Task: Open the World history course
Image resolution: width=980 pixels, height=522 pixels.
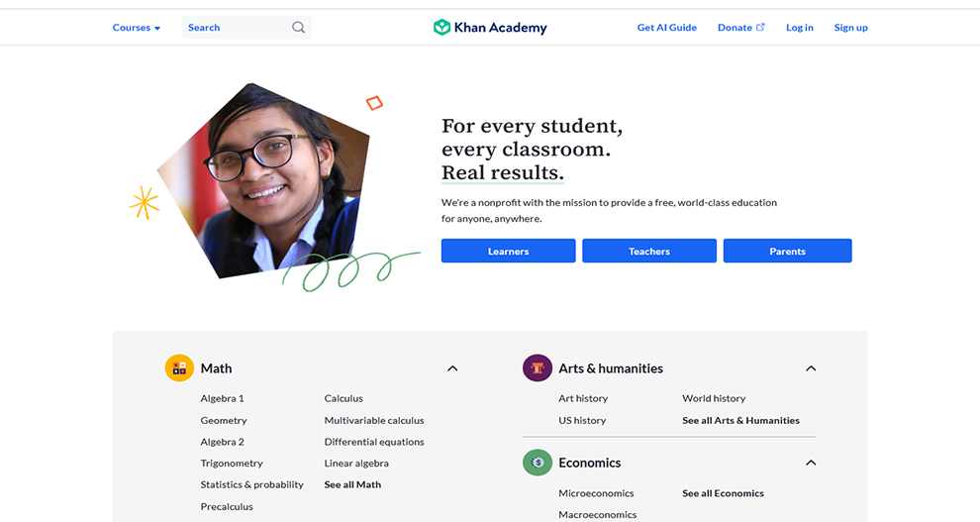Action: click(x=714, y=398)
